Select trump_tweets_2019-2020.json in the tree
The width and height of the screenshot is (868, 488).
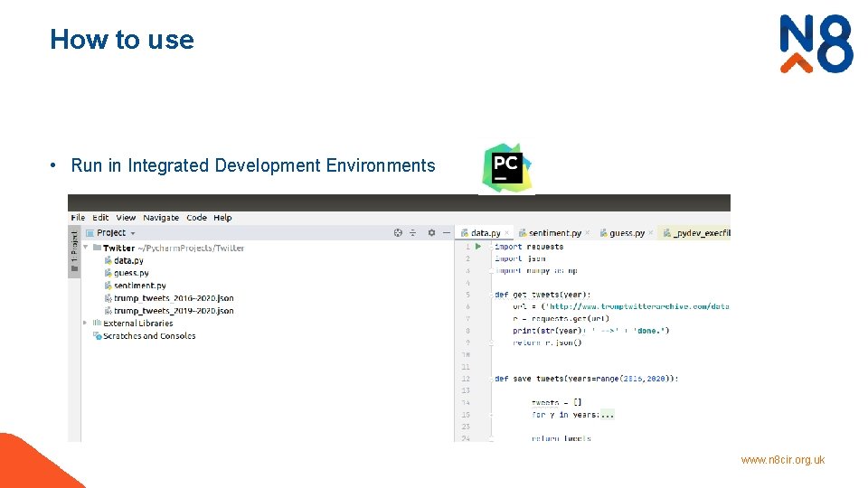(x=174, y=311)
